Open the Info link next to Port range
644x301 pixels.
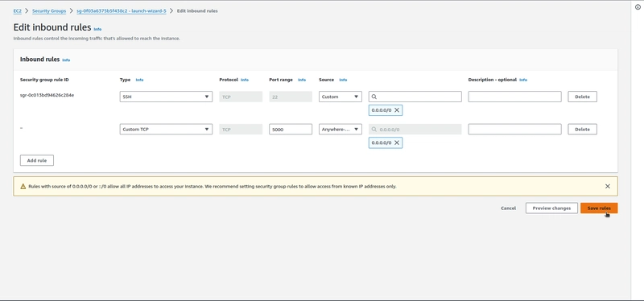(302, 80)
